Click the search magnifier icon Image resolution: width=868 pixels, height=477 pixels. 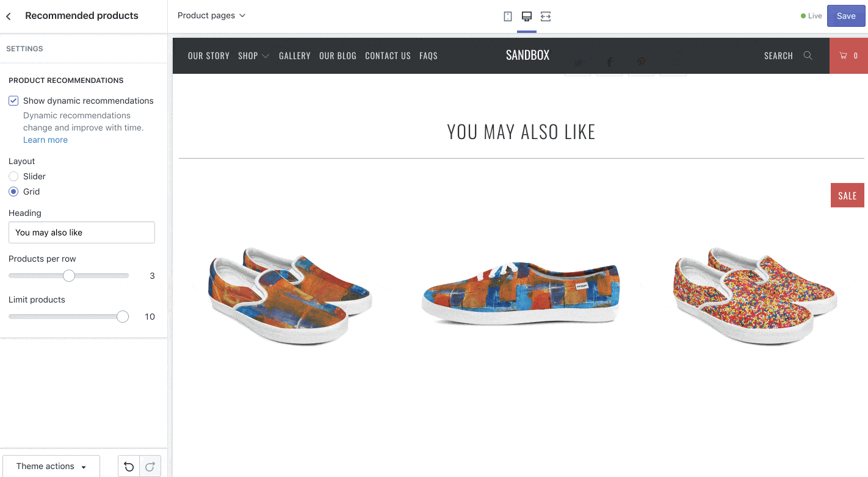808,56
